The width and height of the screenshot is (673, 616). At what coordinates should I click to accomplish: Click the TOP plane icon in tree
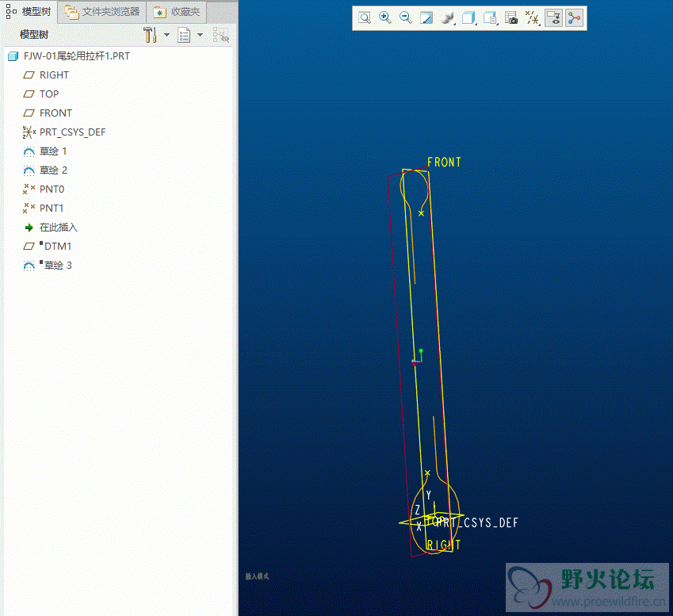(29, 94)
